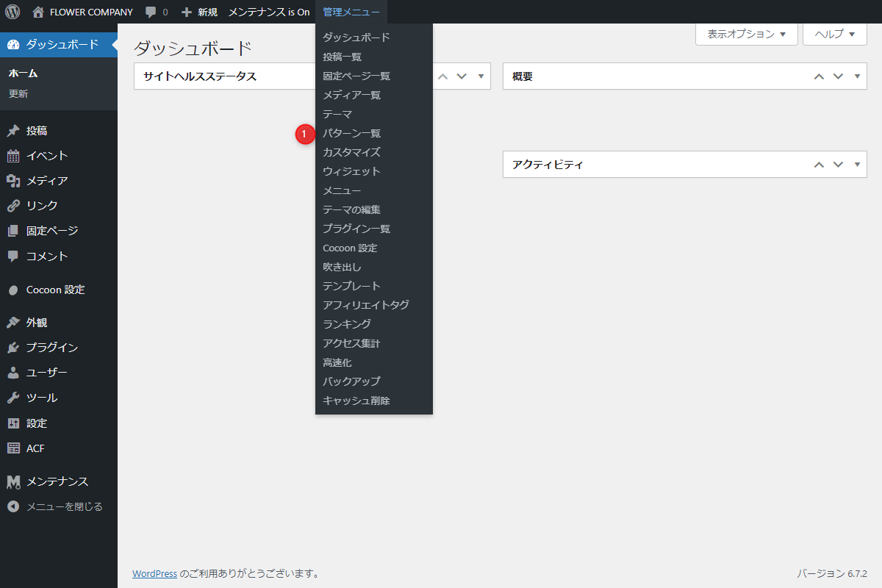The image size is (882, 588).
Task: Select ダッシュボード in the dropdown menu
Action: click(x=374, y=37)
